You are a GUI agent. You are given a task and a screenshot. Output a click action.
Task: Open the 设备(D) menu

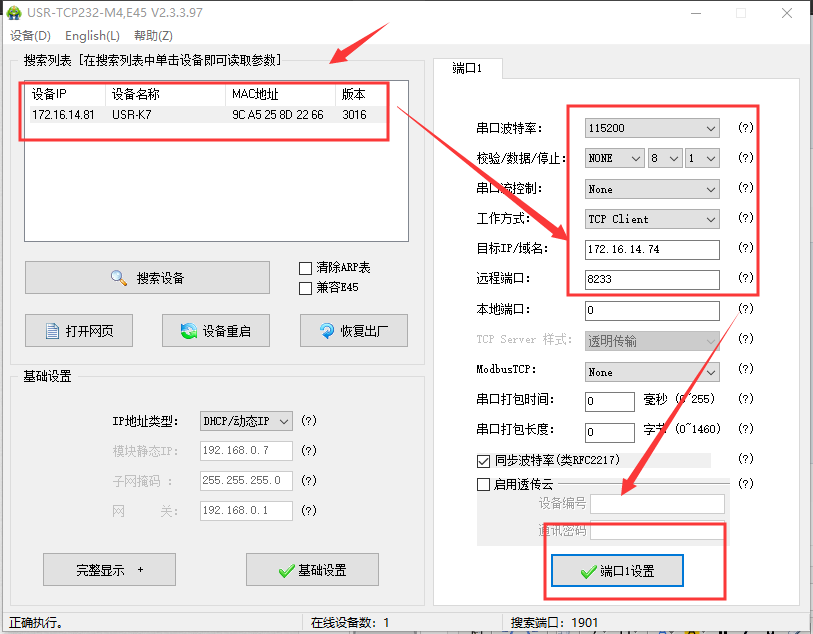[30, 35]
